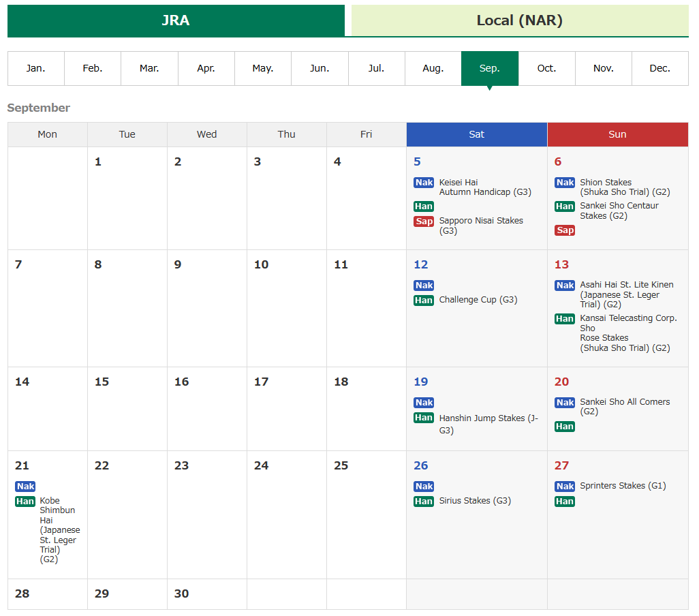Screen dimensions: 699x616
Task: Select the Jan. month tab
Action: [x=35, y=68]
